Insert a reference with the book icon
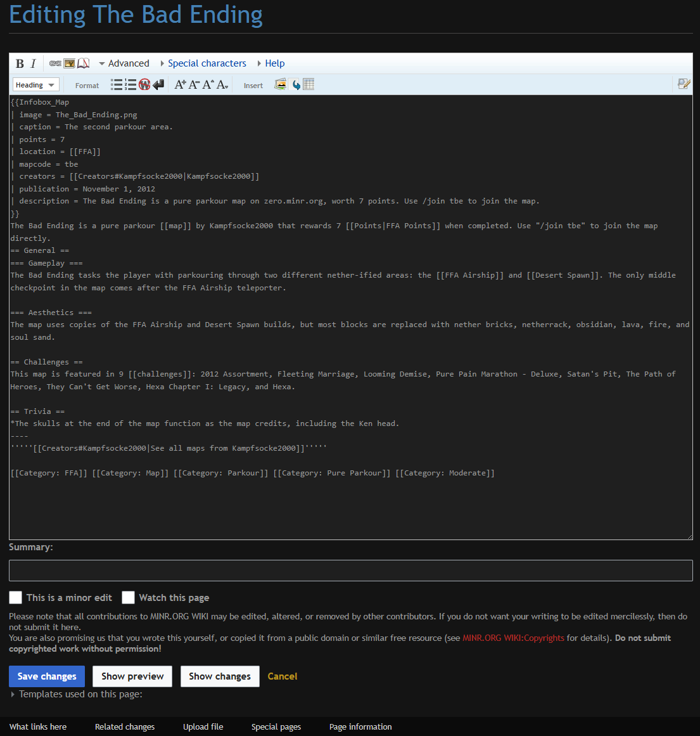The width and height of the screenshot is (700, 736). point(84,63)
